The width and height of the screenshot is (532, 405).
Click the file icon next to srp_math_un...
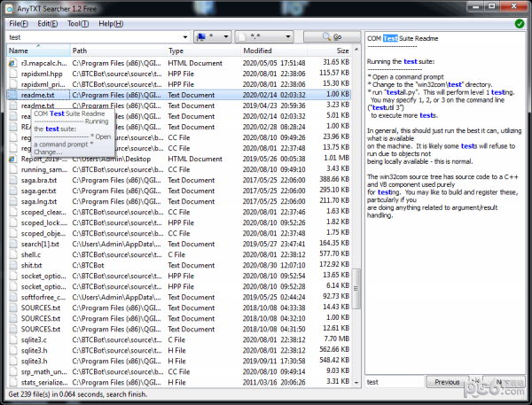(13, 371)
